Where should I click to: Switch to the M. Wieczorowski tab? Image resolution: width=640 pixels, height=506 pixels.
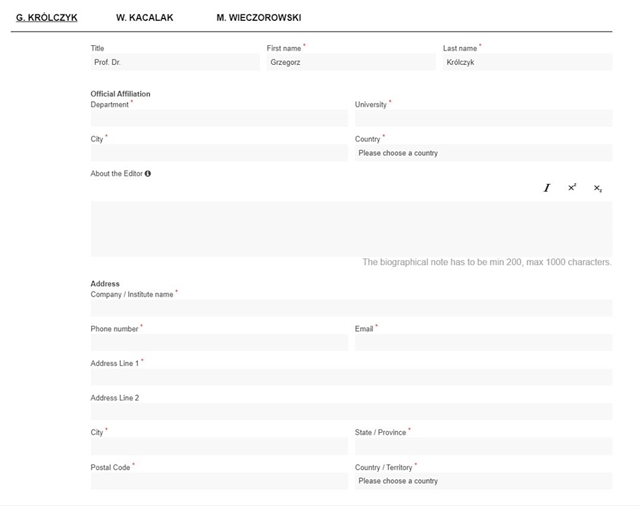(x=258, y=18)
